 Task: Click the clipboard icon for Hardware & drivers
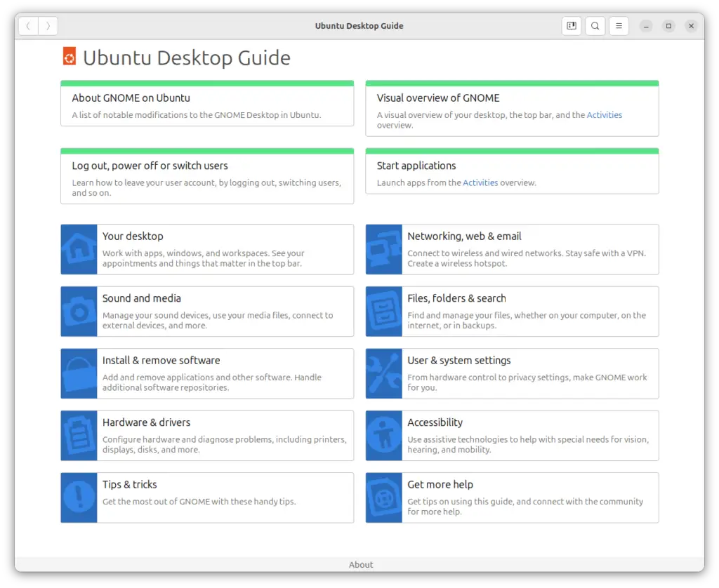(79, 436)
